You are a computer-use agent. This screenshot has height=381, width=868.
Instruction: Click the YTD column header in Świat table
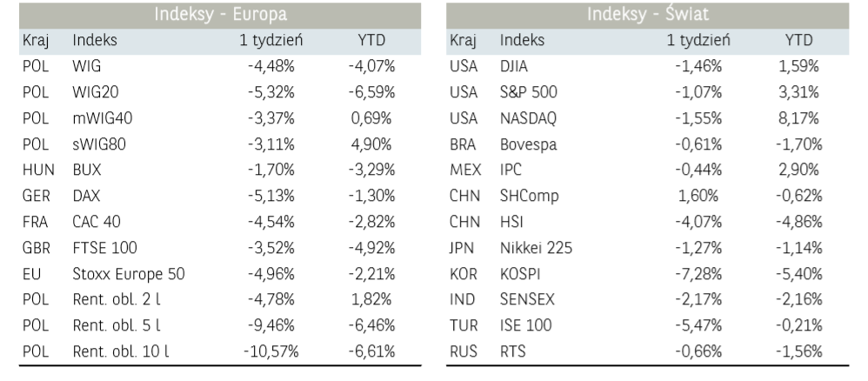(x=798, y=40)
